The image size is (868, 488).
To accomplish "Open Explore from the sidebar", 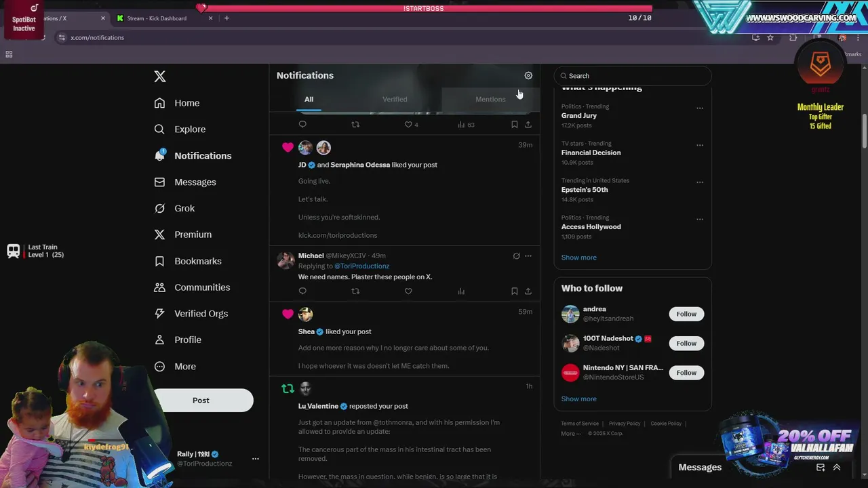I will (180, 129).
